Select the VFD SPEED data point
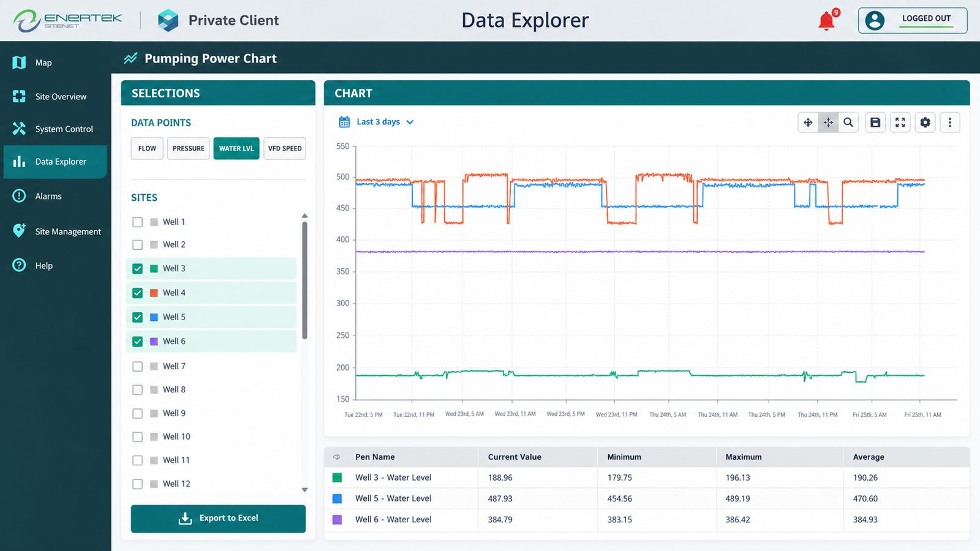Screen dimensions: 980x551 click(x=285, y=148)
